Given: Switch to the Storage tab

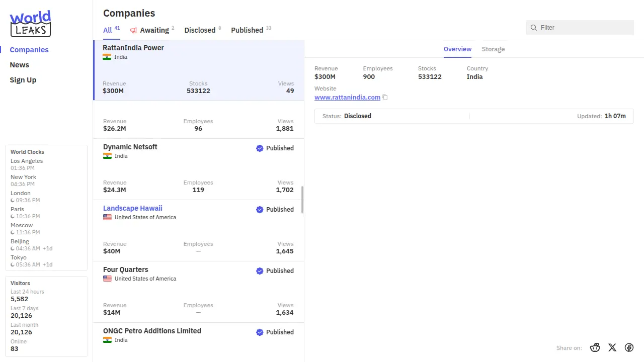Looking at the screenshot, I should [493, 49].
